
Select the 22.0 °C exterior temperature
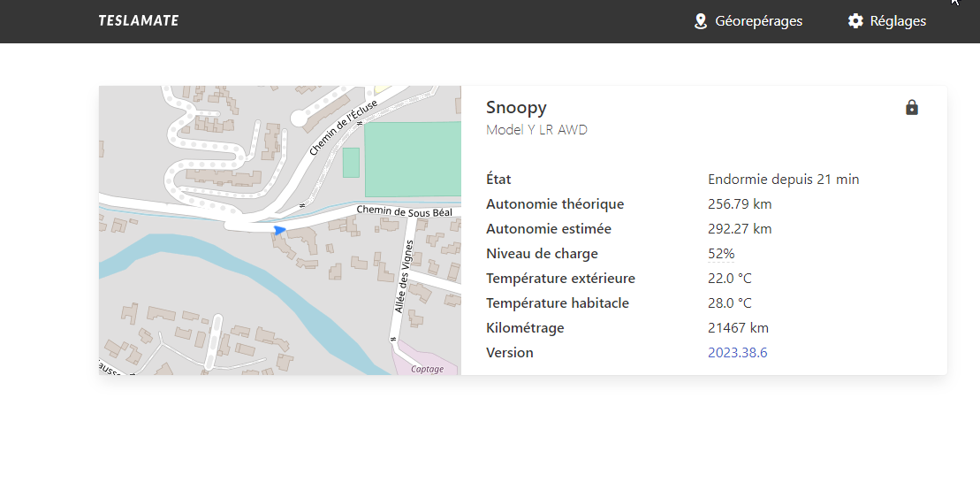(730, 279)
